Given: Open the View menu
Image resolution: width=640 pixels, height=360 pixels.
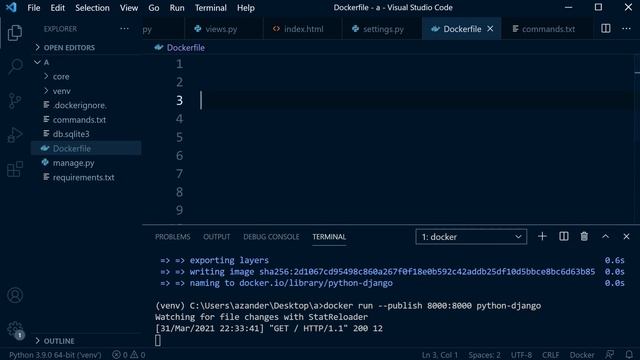Looking at the screenshot, I should [x=129, y=7].
